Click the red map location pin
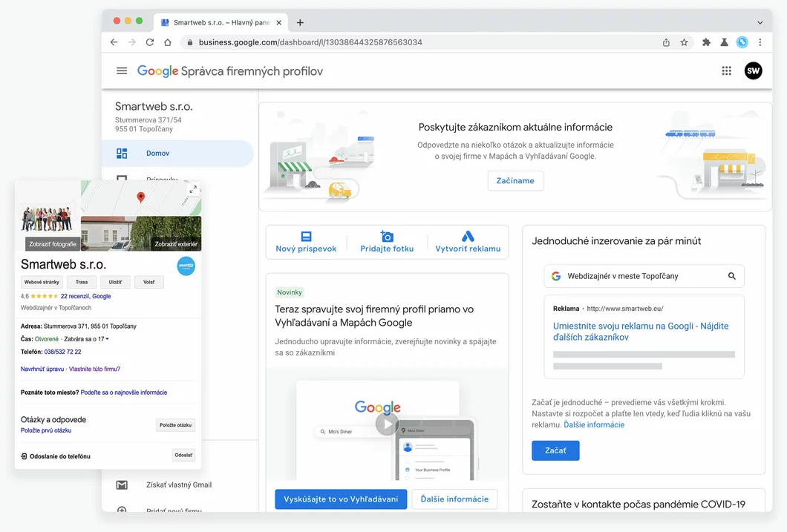The image size is (787, 532). click(x=141, y=197)
